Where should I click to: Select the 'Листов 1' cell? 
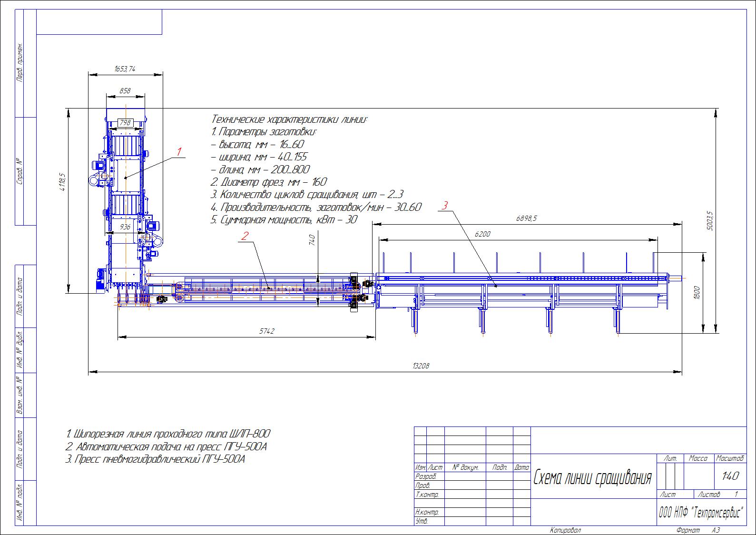[720, 495]
